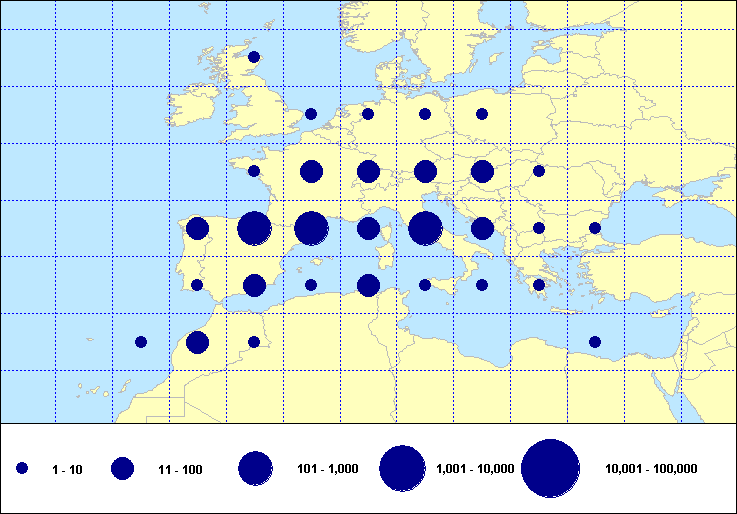Click the small dot over northern Scotland
The width and height of the screenshot is (737, 514).
254,57
